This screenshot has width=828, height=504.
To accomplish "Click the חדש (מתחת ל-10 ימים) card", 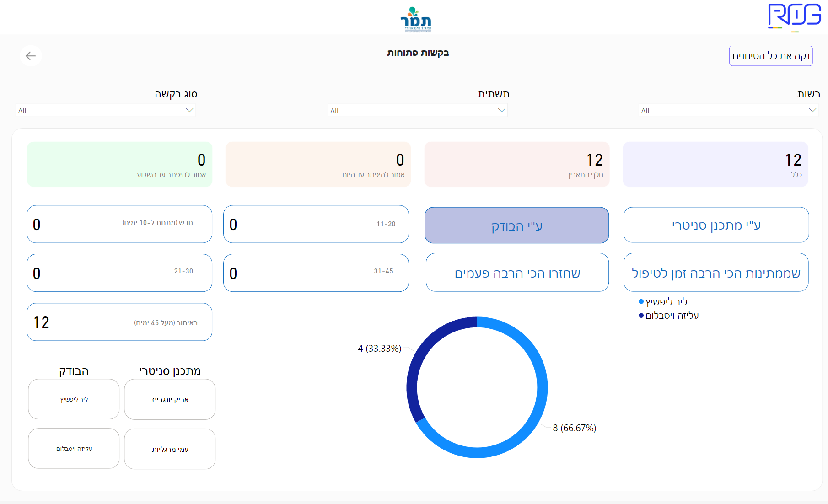I will pos(119,224).
